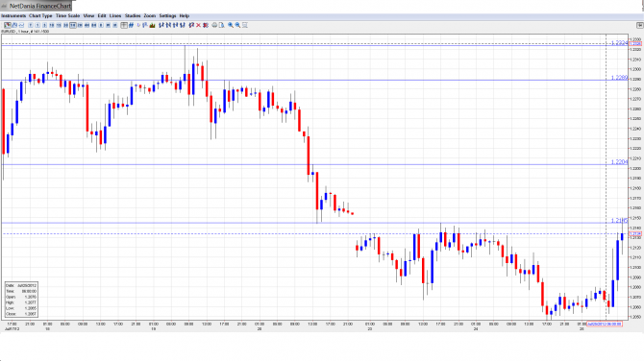Click the EUR/USD 1 hour chart caption
Image resolution: width=644 pixels, height=361 pixels.
click(25, 31)
